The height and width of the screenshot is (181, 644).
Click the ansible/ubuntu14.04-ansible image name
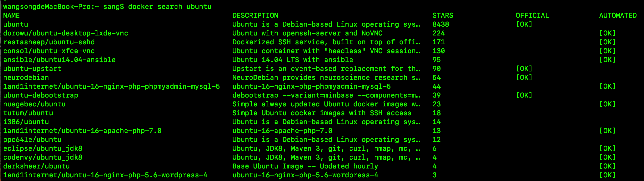59,60
